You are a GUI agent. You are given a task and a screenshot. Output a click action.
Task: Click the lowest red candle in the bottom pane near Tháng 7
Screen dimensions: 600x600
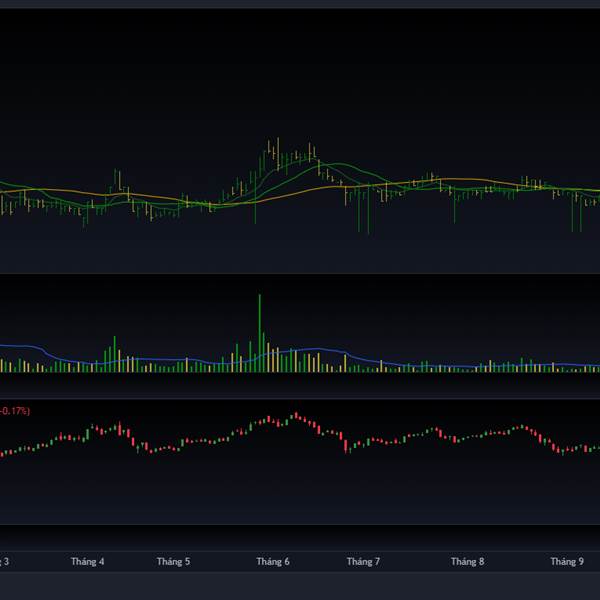pos(347,447)
